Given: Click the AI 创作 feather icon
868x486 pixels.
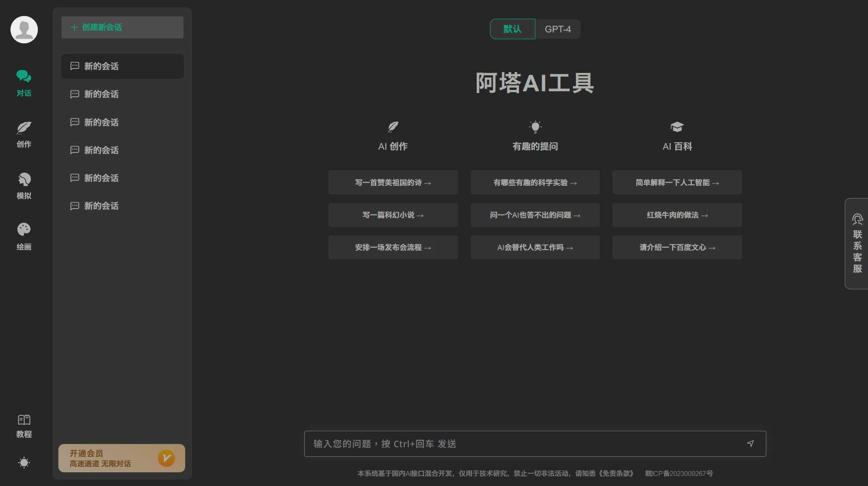Looking at the screenshot, I should point(393,126).
